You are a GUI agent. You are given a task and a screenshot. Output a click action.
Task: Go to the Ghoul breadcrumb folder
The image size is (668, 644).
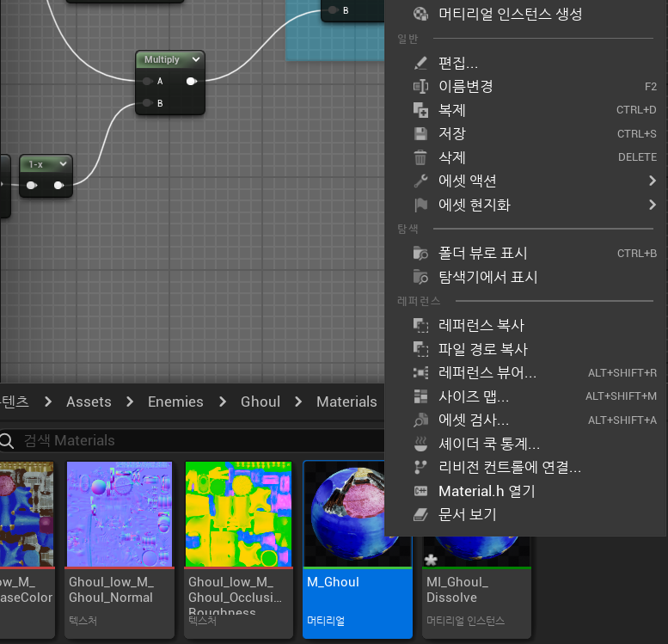click(x=260, y=402)
